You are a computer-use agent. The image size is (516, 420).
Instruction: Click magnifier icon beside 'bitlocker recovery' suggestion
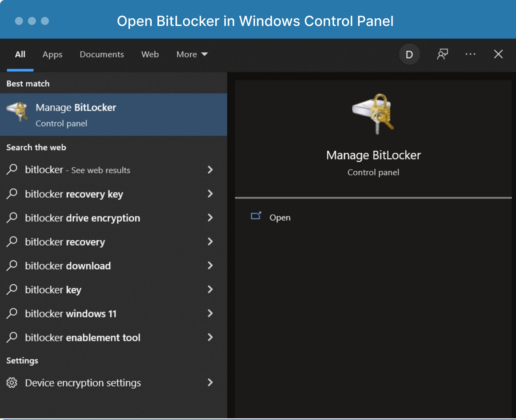tap(12, 241)
